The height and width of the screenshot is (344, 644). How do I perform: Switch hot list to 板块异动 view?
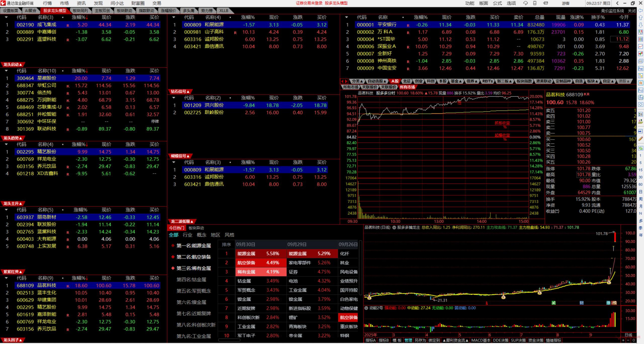[196, 228]
